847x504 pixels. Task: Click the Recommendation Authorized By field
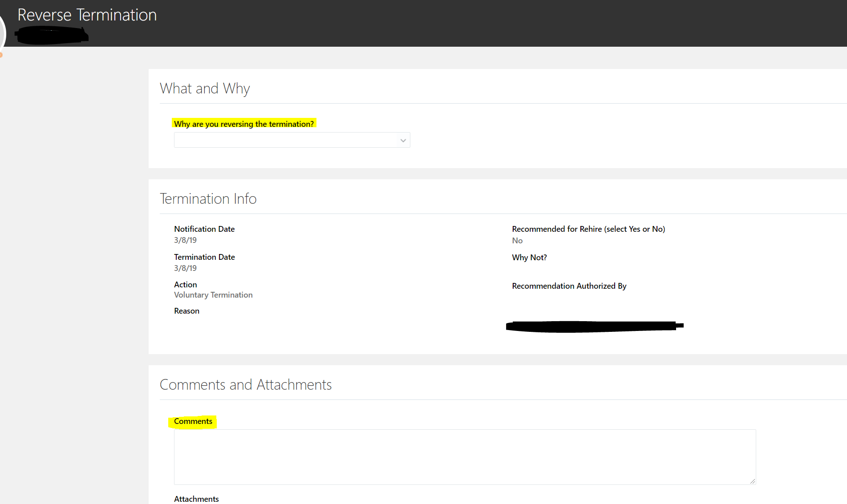coord(569,286)
